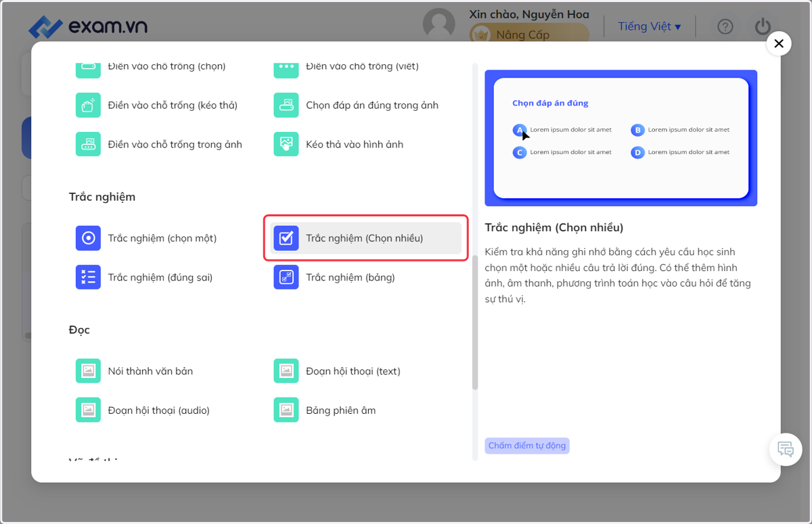Open the Tiếng Việt language dropdown

pyautogui.click(x=649, y=26)
